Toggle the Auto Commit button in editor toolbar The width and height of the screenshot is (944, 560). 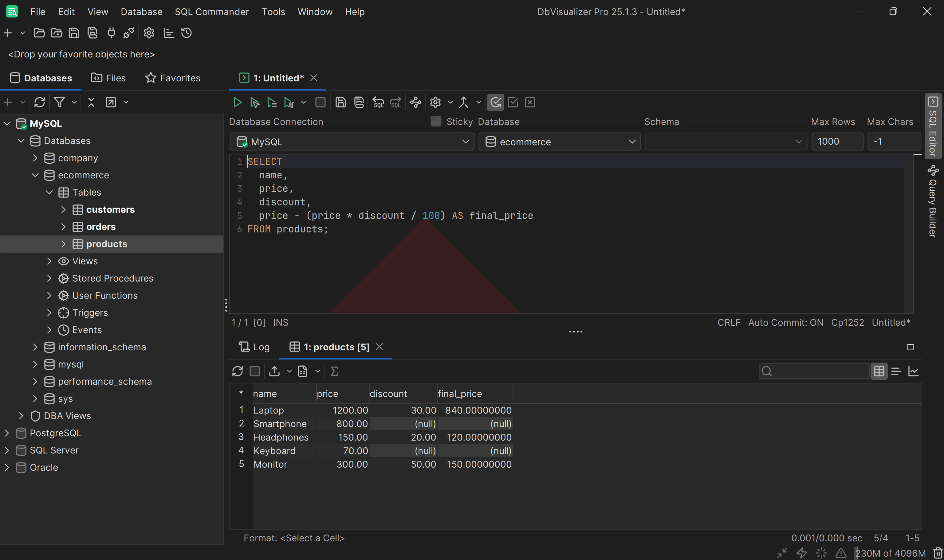[495, 102]
